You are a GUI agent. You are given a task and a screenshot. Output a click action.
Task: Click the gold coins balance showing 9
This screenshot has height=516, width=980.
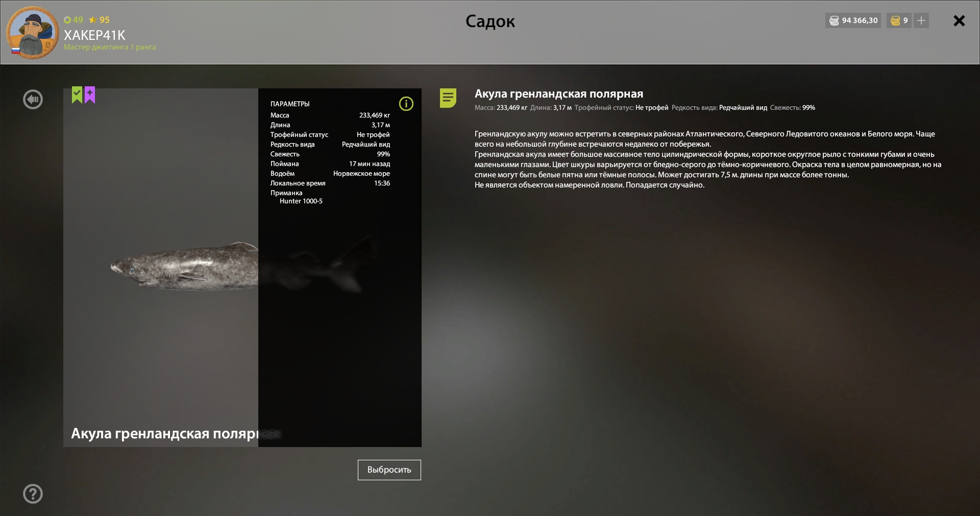pyautogui.click(x=899, y=20)
